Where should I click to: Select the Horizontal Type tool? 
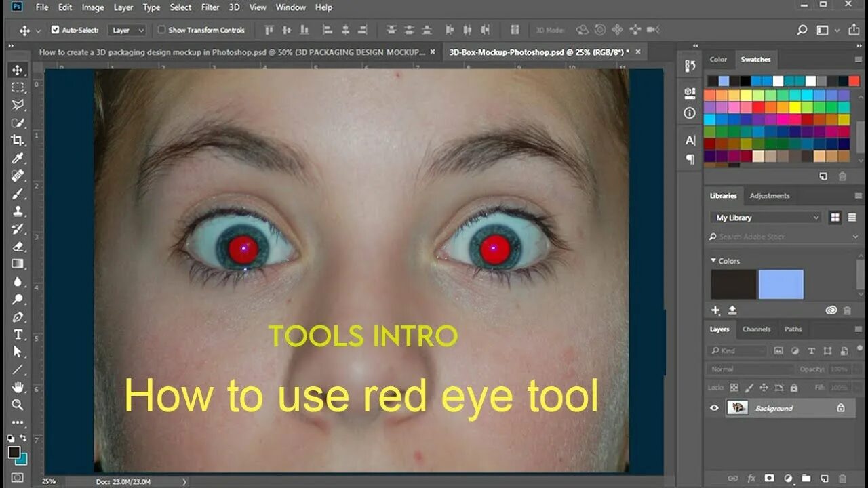(x=18, y=334)
